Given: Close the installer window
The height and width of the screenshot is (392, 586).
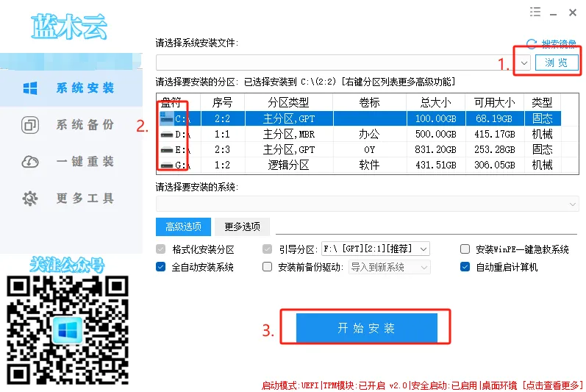Looking at the screenshot, I should point(573,13).
